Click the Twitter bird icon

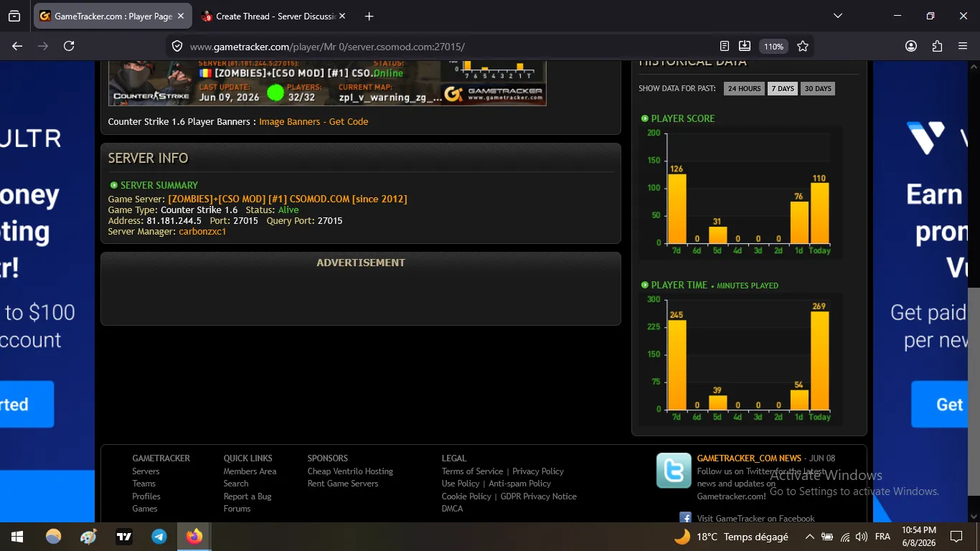click(674, 471)
